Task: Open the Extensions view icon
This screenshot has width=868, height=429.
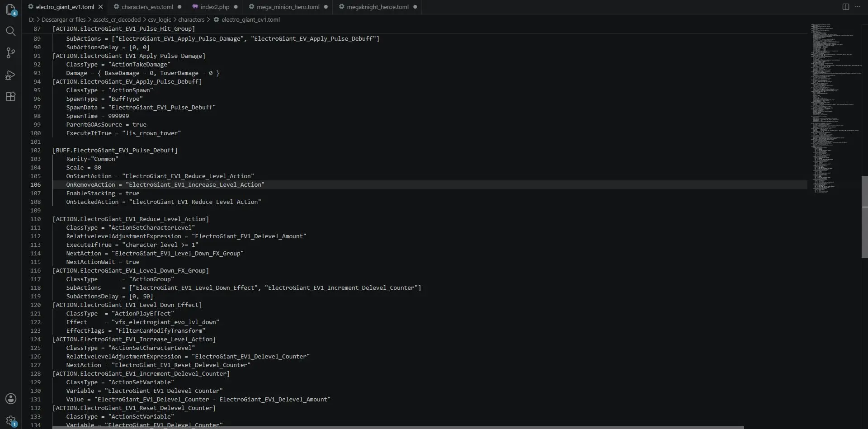Action: pos(10,97)
